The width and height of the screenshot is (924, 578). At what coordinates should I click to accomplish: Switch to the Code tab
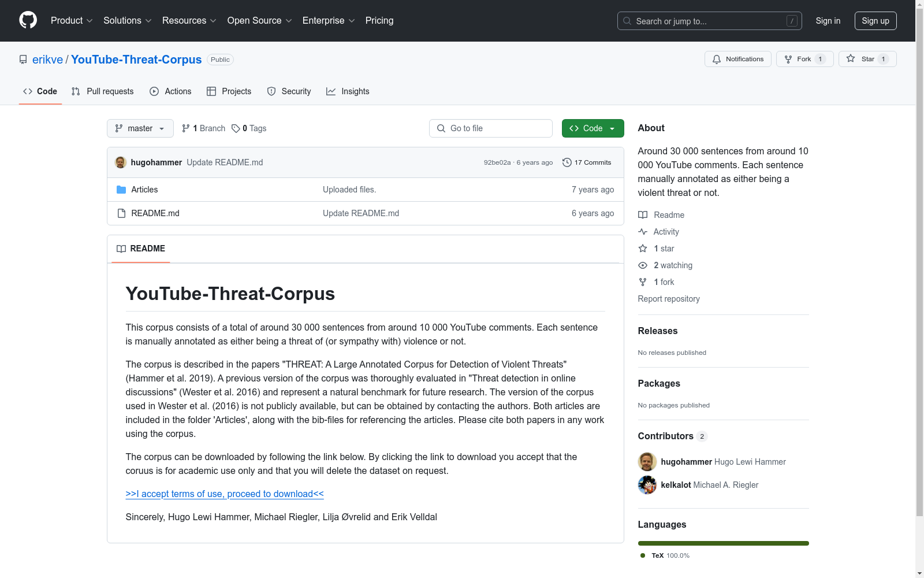[x=40, y=91]
